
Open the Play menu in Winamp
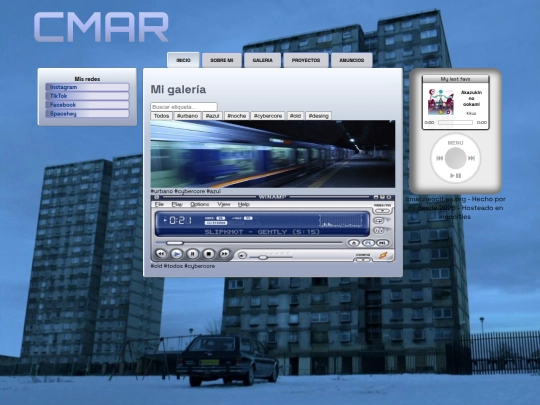[177, 204]
